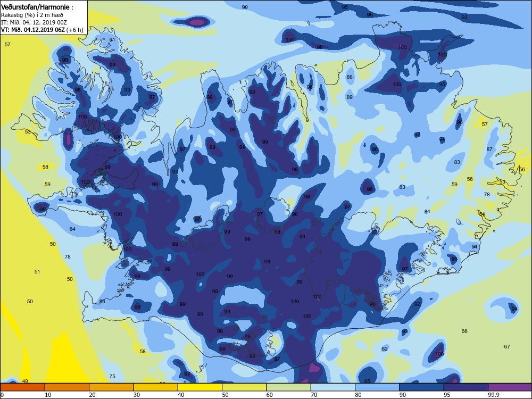
Task: Click the map value 66
Action: 464,331
